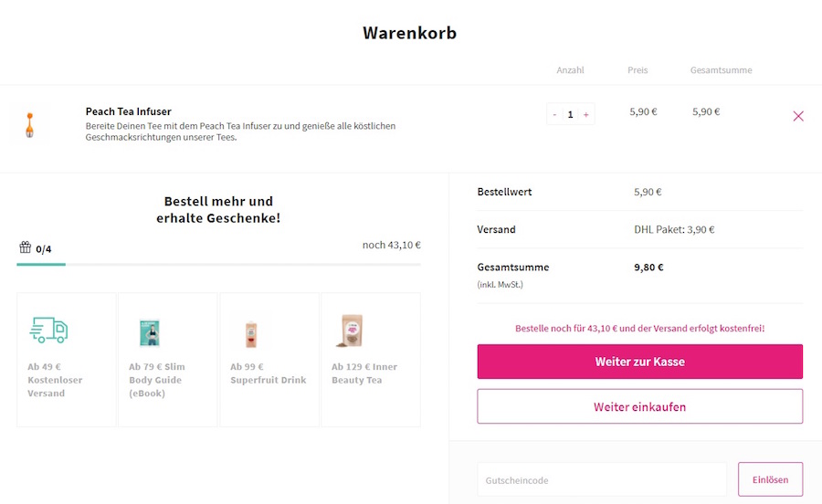Select the Ab 129 € Inner Beauty Tea label
822x504 pixels.
[x=364, y=373]
